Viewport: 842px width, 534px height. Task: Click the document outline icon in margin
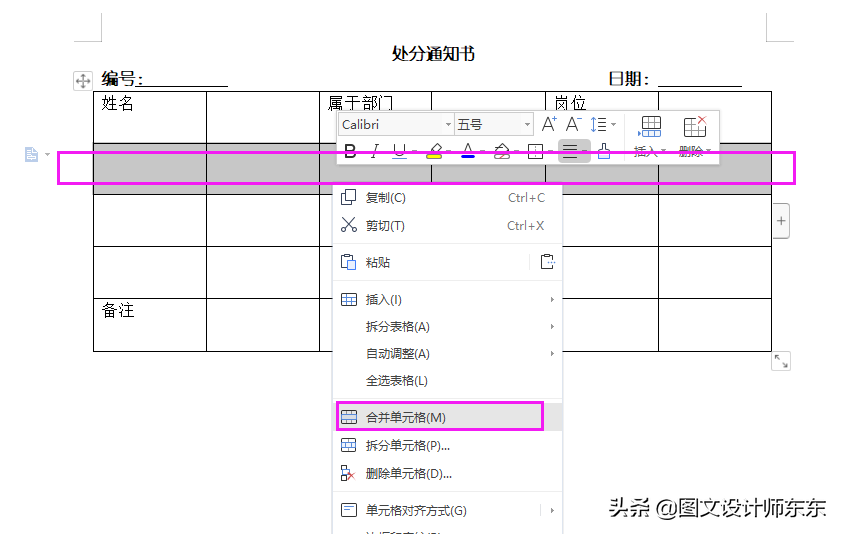(32, 155)
